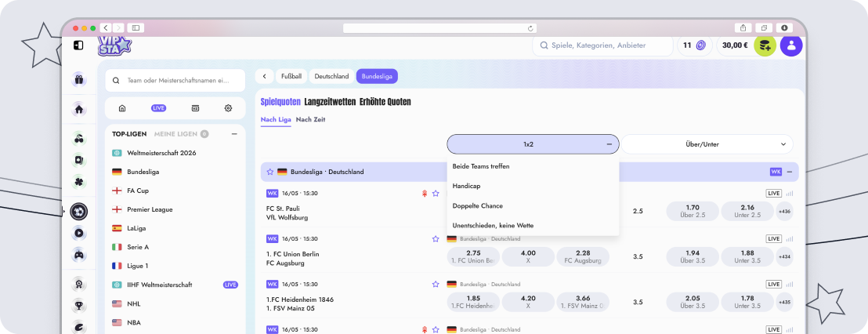
Task: Select the football sports icon in the sidebar
Action: coord(79,212)
